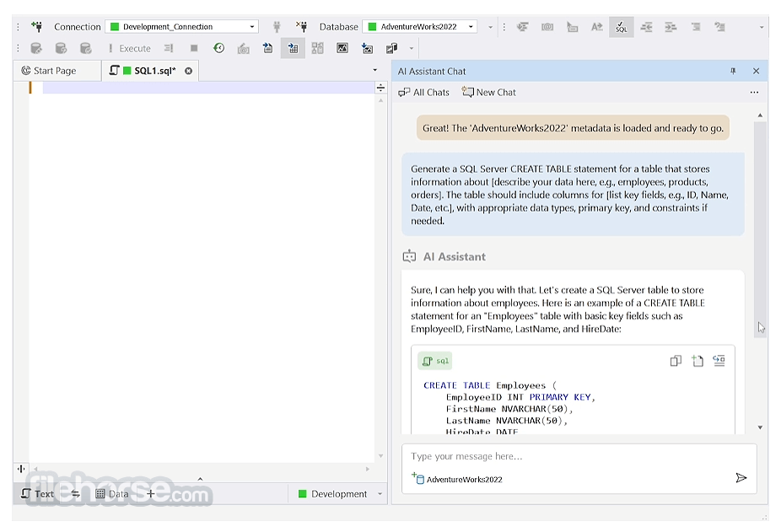Click the import image arrow icon
The width and height of the screenshot is (781, 532).
click(x=367, y=48)
